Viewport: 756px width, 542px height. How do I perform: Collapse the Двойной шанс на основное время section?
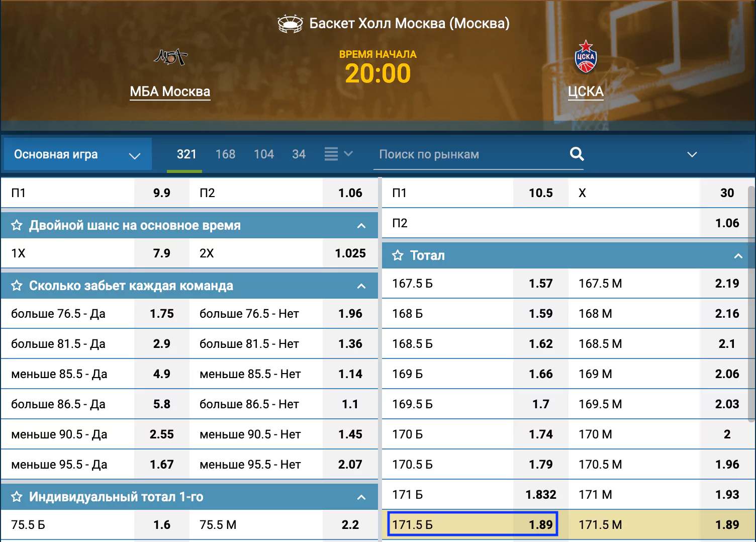[361, 226]
